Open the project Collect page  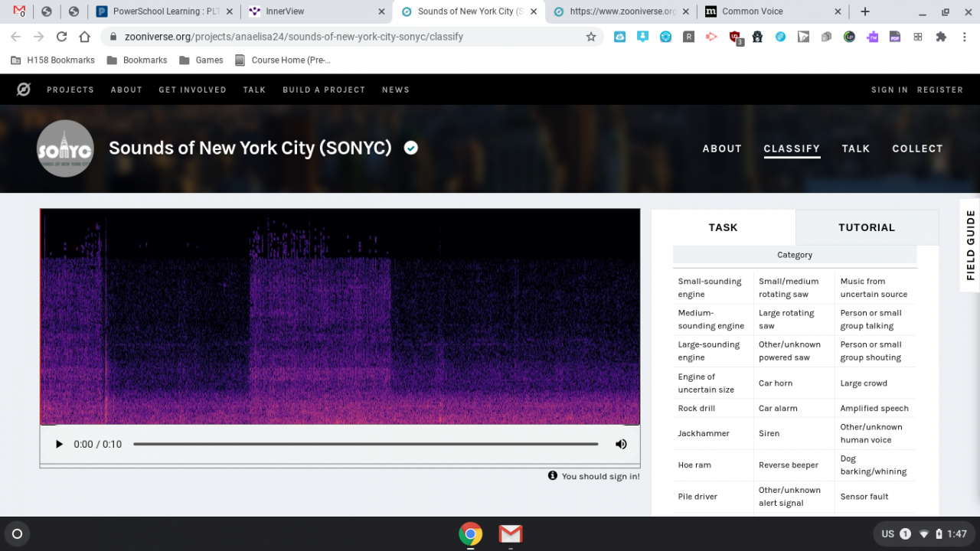917,148
